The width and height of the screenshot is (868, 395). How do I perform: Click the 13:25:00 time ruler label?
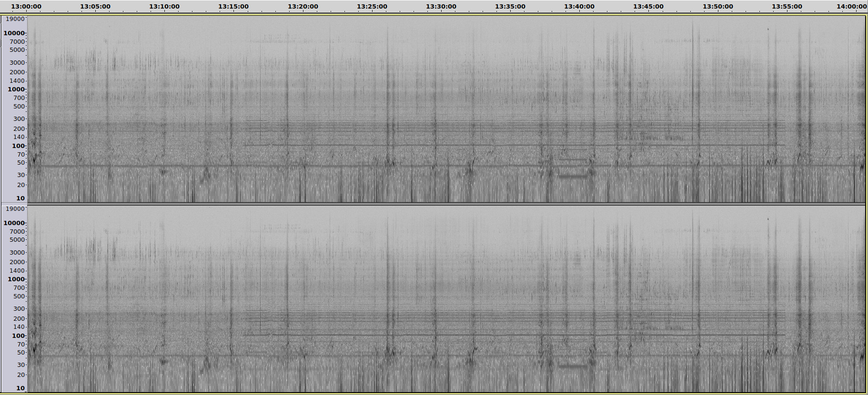click(x=372, y=7)
